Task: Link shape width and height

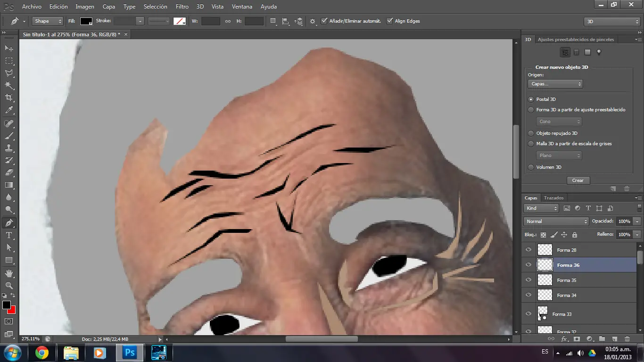Action: point(228,21)
